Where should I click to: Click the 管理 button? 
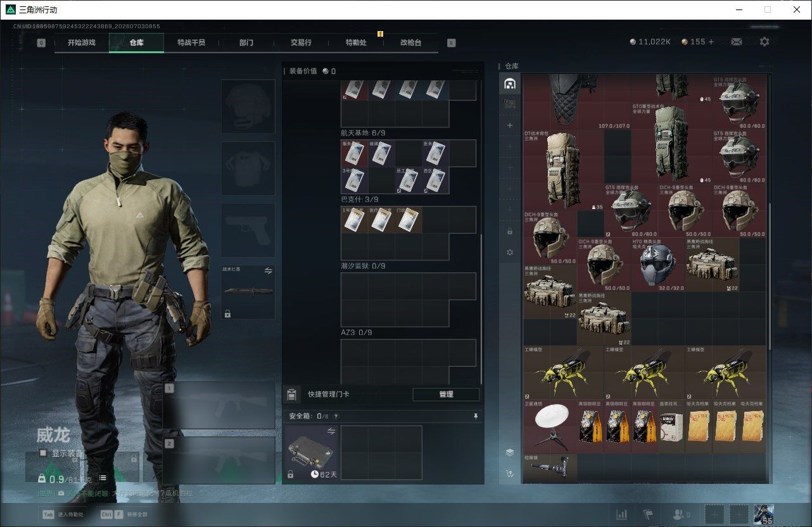(x=446, y=394)
